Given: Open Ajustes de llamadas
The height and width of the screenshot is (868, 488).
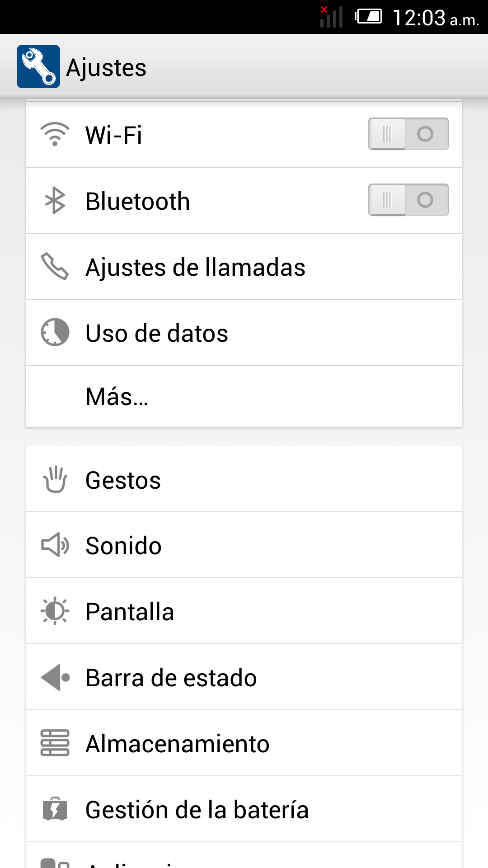Looking at the screenshot, I should pos(195,267).
